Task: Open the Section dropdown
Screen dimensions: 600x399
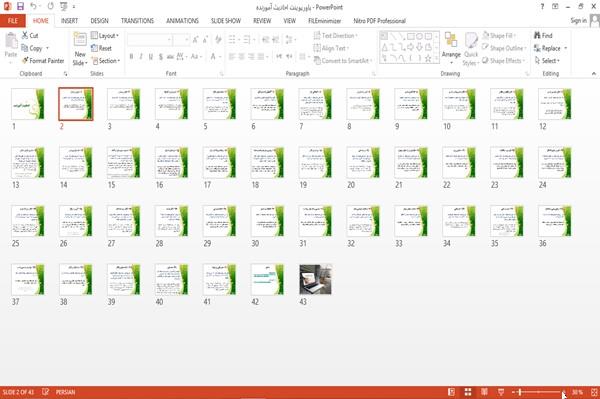Action: point(106,60)
